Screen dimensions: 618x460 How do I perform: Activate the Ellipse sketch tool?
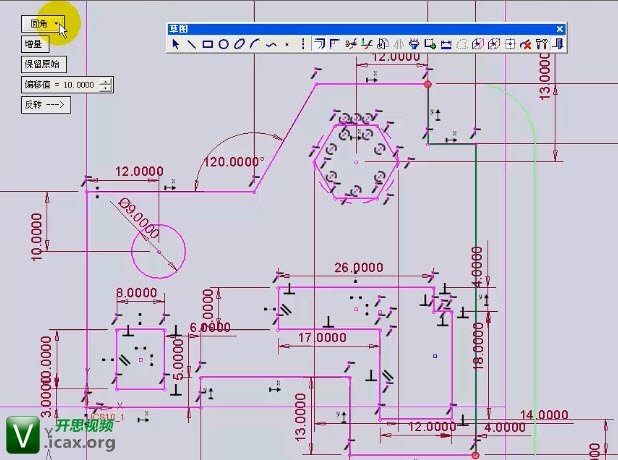tap(239, 44)
